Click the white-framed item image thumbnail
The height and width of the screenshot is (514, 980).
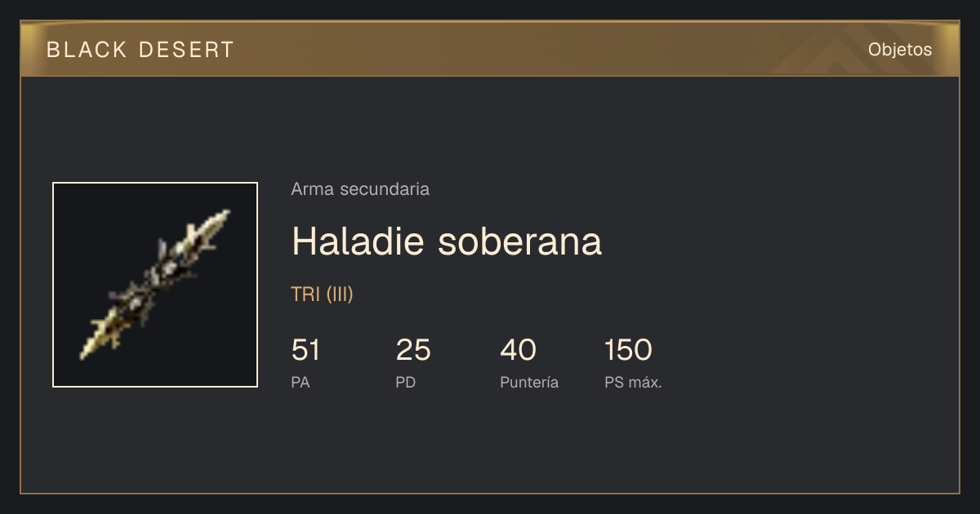coord(155,285)
